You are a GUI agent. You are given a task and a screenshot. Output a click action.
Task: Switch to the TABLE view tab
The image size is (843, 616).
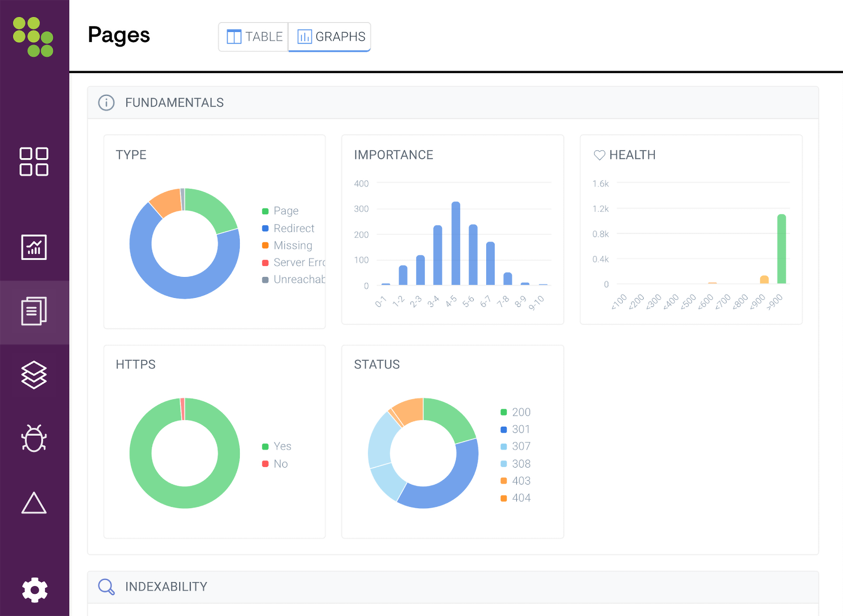coord(254,36)
